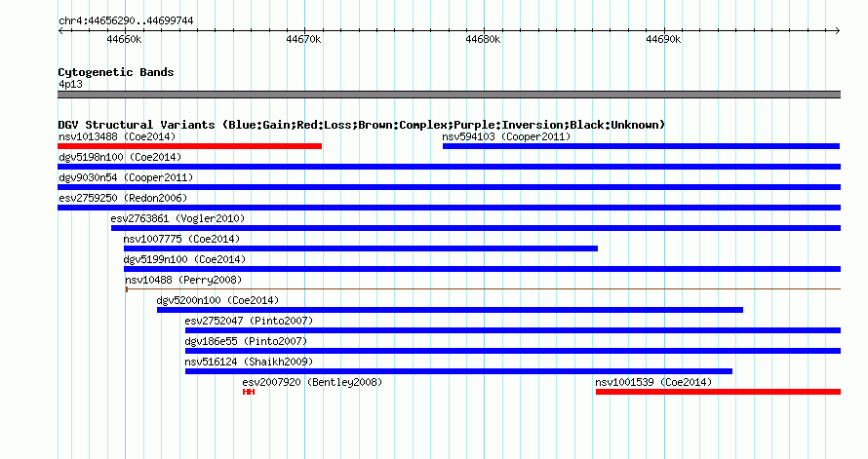Viewport: 868px width, 459px height.
Task: Click the small red esv2007920 loss marker
Action: tap(249, 392)
